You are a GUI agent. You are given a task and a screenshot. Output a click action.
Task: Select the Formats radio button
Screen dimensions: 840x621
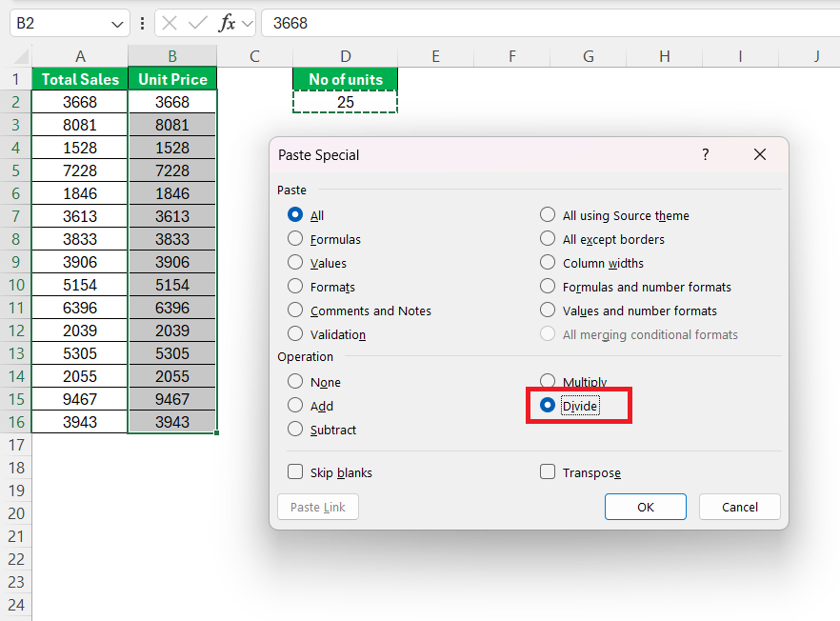coord(295,286)
